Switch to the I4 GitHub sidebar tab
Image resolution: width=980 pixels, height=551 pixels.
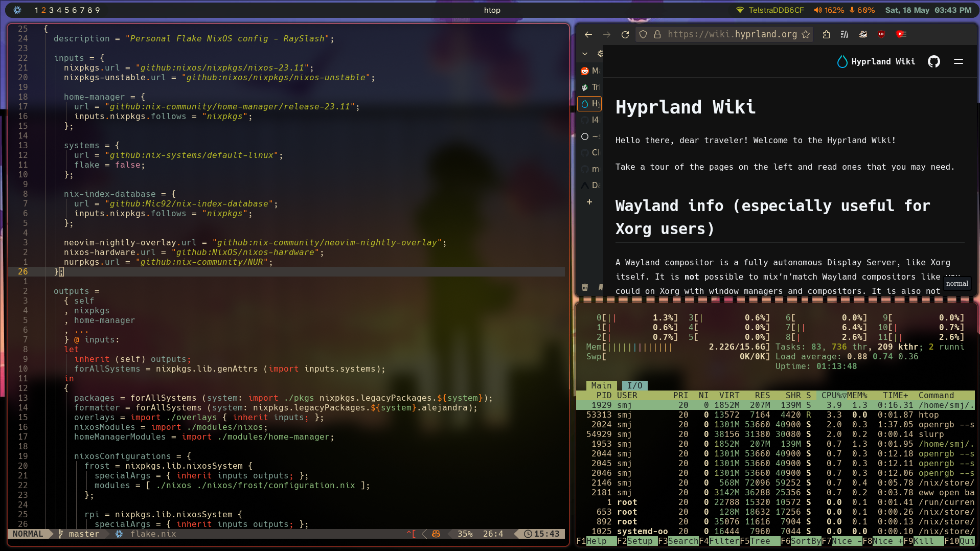(589, 120)
